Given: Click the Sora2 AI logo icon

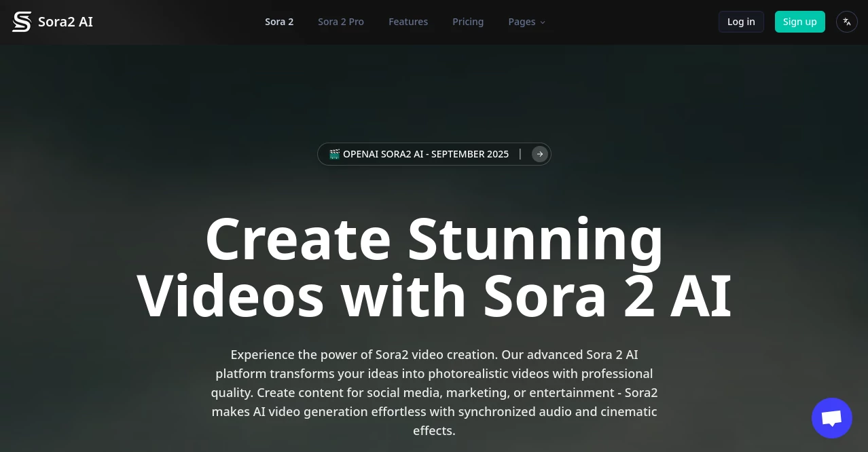Looking at the screenshot, I should pyautogui.click(x=21, y=21).
